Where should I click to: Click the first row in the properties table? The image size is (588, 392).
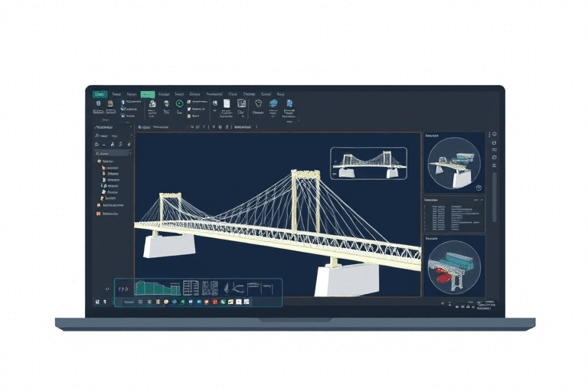click(x=453, y=206)
